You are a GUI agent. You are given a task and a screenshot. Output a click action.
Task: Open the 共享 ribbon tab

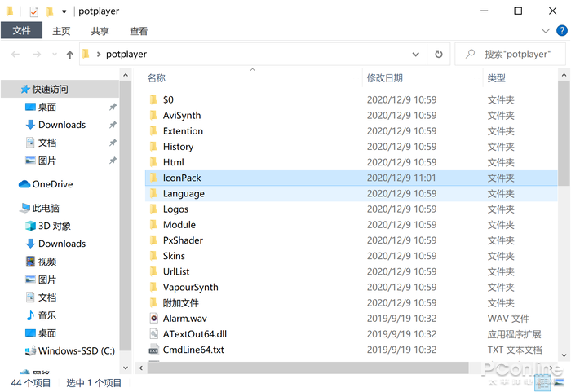pyautogui.click(x=100, y=31)
